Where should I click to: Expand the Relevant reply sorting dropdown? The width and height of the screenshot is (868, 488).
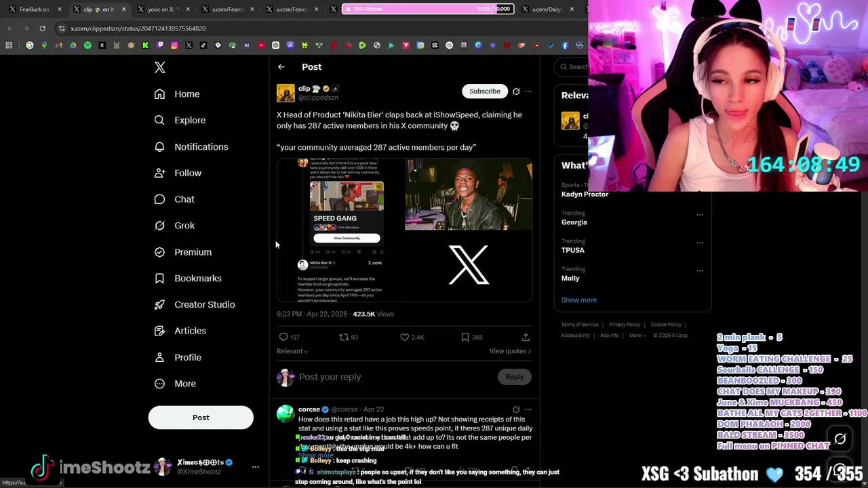tap(292, 351)
